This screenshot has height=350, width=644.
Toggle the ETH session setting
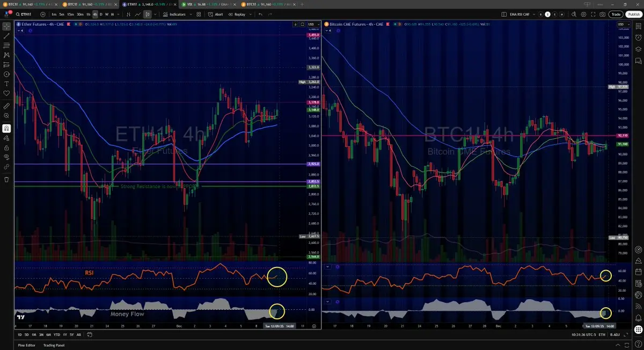click(x=602, y=335)
